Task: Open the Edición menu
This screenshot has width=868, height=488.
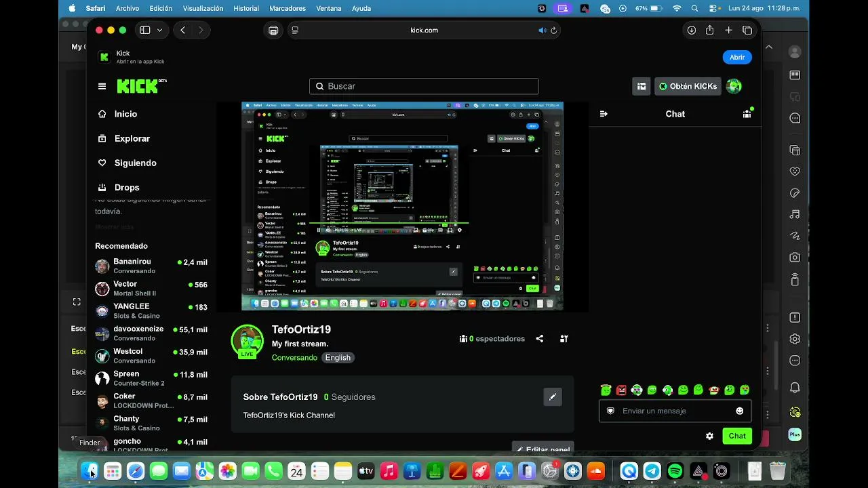Action: click(x=161, y=8)
